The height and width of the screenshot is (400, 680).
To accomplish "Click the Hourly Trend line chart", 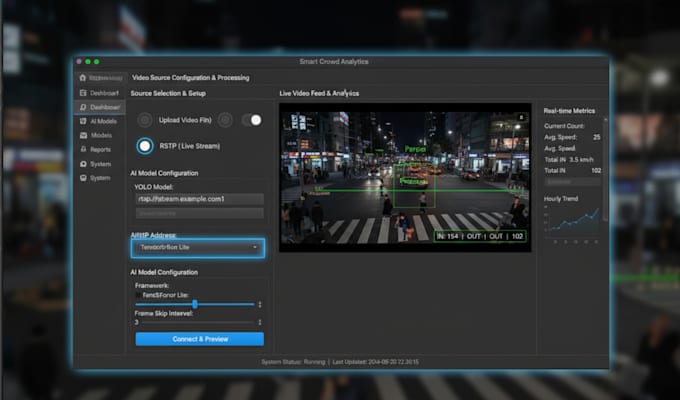I will tap(572, 223).
